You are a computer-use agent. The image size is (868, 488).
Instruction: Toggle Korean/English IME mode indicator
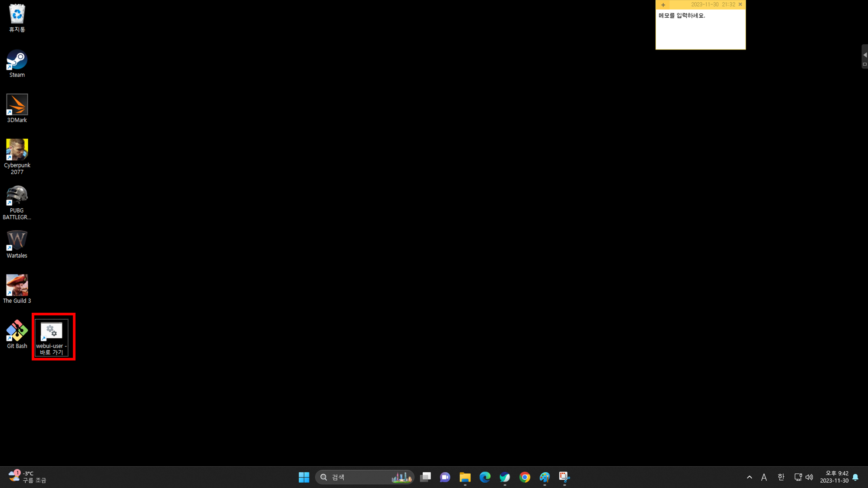tap(781, 477)
